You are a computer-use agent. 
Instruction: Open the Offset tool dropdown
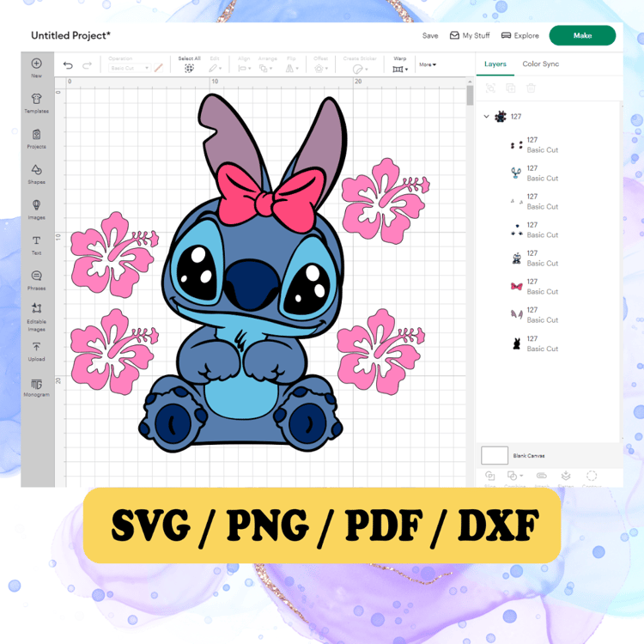tap(321, 69)
